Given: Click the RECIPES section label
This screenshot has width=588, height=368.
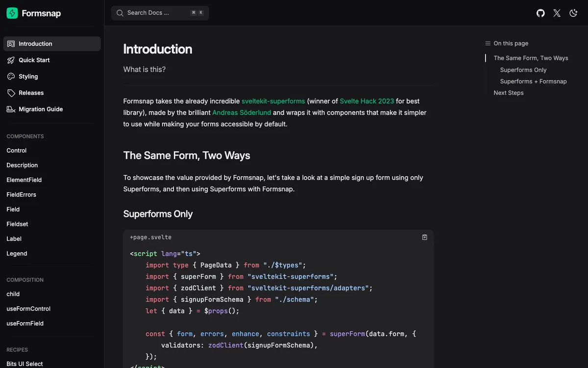Looking at the screenshot, I should (17, 350).
